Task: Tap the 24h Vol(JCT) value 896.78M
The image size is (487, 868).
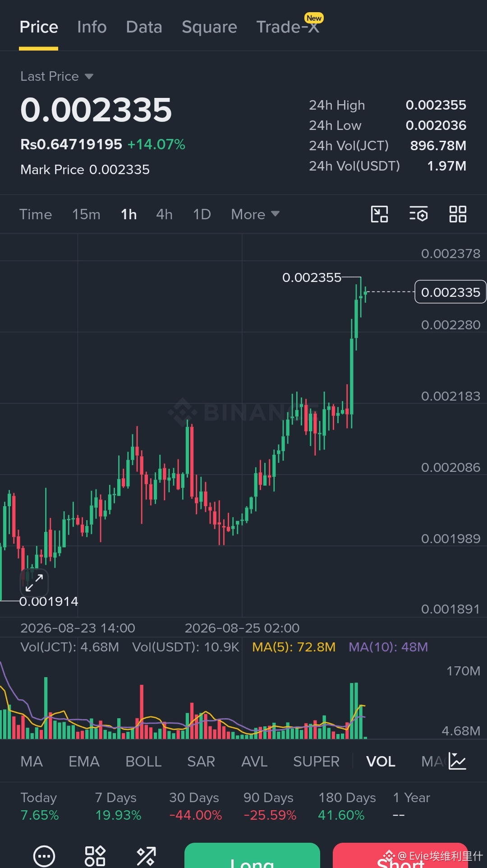Action: pos(438,146)
